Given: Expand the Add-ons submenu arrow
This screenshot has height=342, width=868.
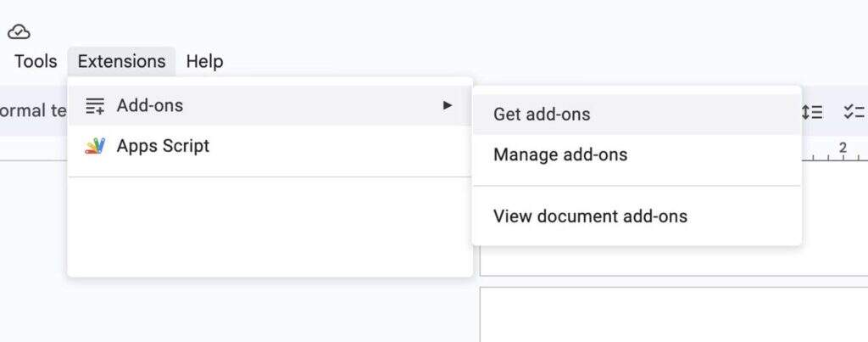Looking at the screenshot, I should (x=448, y=105).
